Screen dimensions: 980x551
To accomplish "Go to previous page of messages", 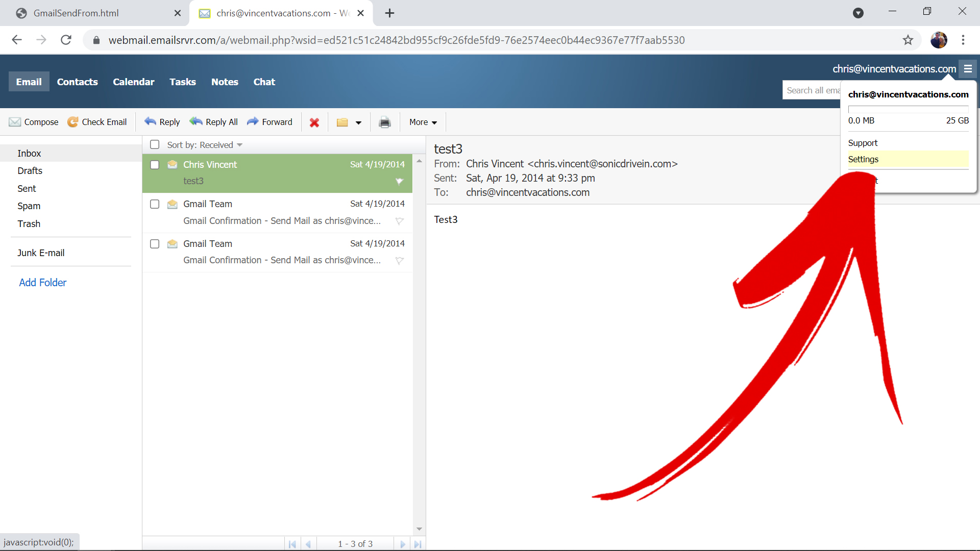I will (308, 544).
